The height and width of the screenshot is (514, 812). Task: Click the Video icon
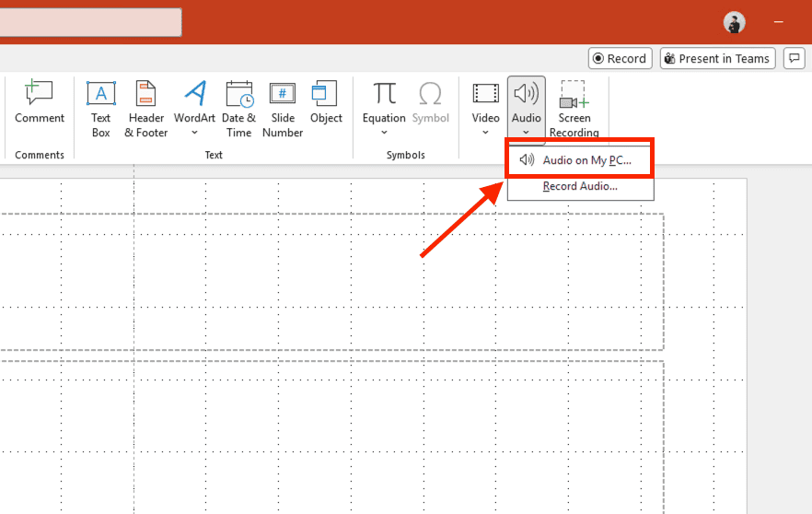coord(486,94)
